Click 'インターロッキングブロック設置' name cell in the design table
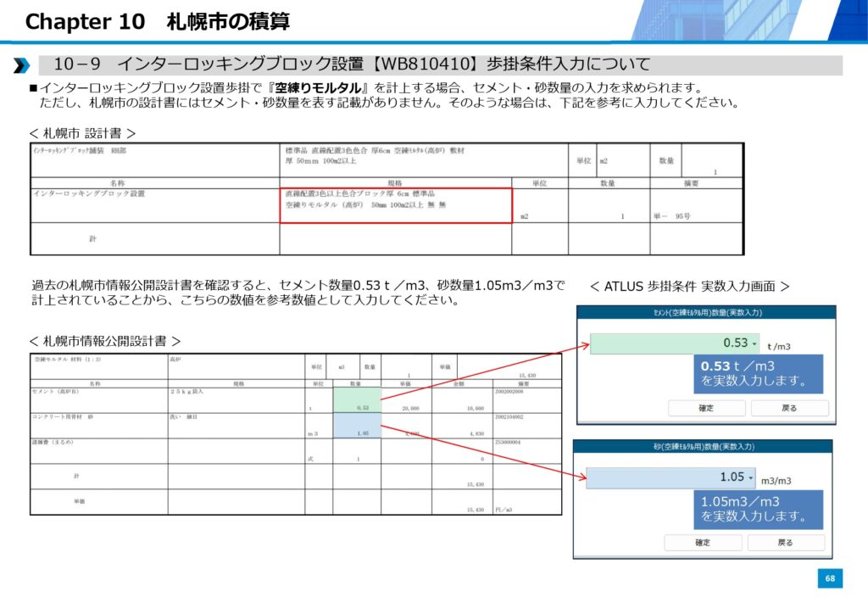Image resolution: width=868 pixels, height=614 pixels. (89, 194)
